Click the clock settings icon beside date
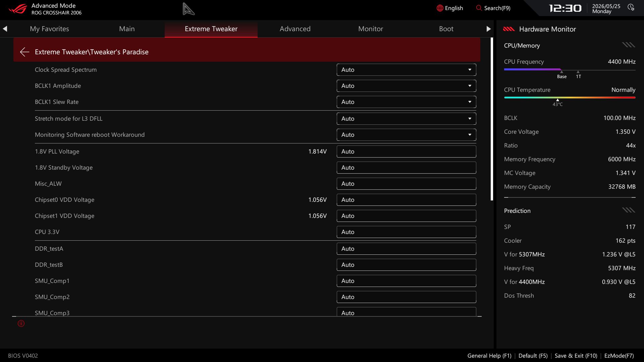 (631, 7)
